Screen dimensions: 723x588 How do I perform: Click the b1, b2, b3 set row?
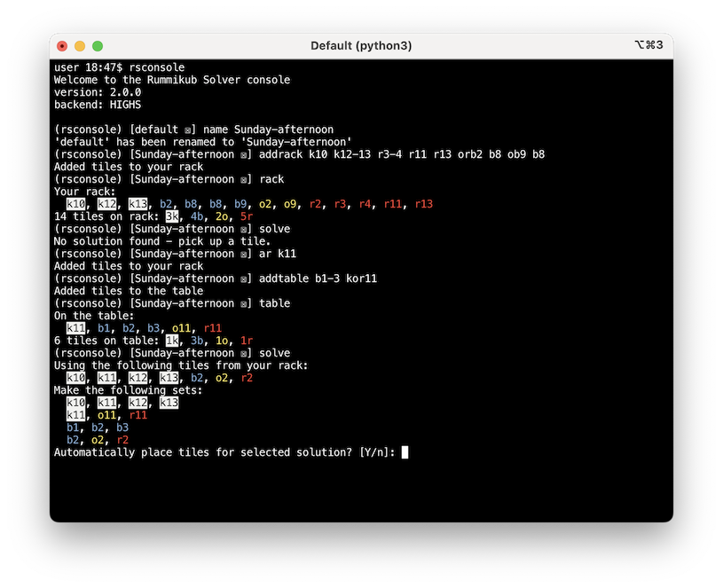(98, 428)
